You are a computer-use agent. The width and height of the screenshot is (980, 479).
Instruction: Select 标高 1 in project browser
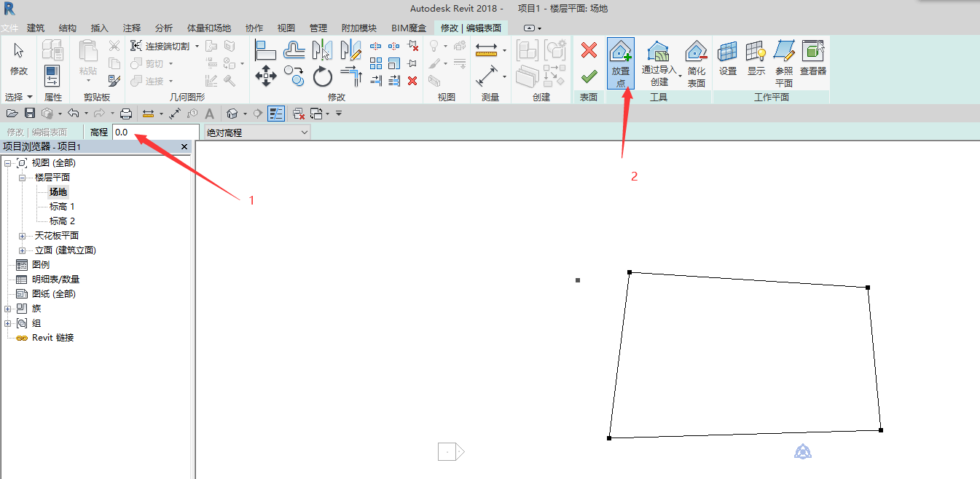[62, 207]
